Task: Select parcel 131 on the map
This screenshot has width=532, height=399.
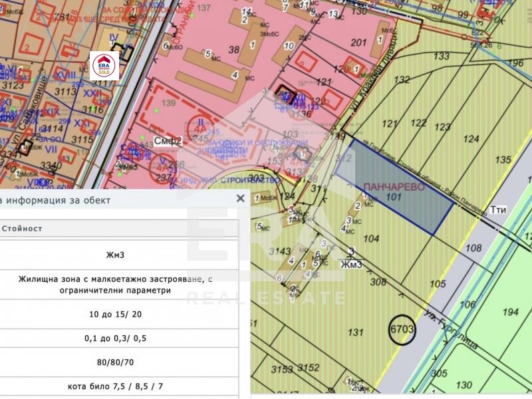Action: coord(356,333)
